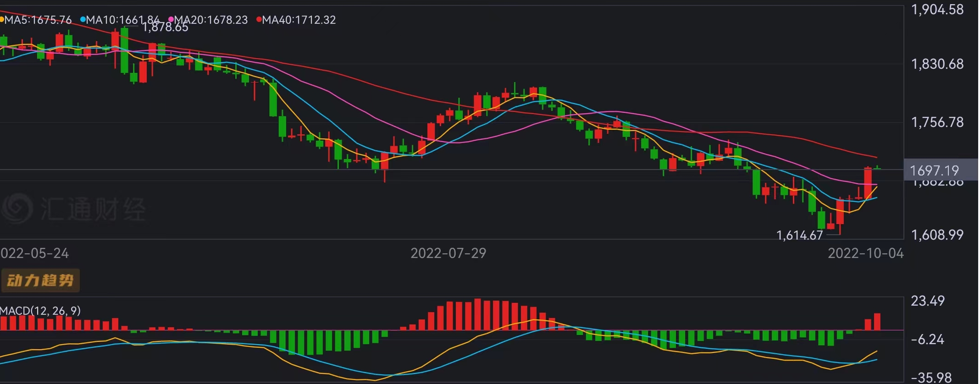The image size is (980, 384).
Task: Click the pink MA20 legend dot
Action: [171, 20]
